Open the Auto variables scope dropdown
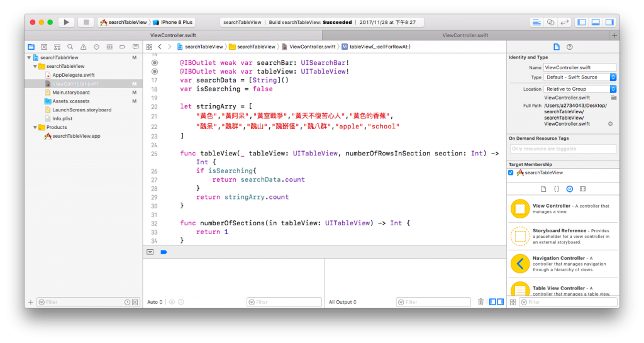 (x=155, y=302)
